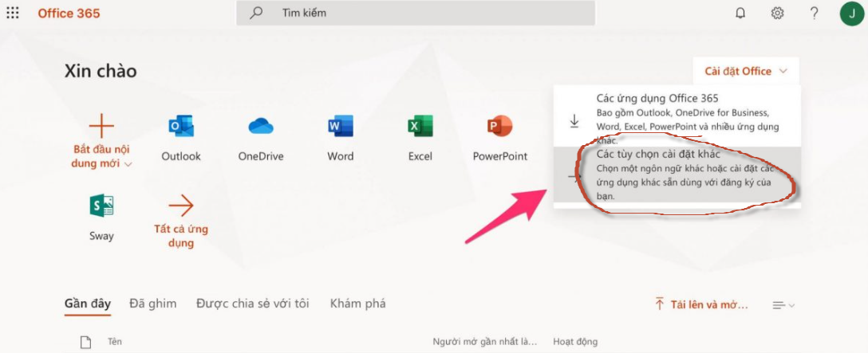Expand the Cài đặt Office dropdown

[x=746, y=71]
